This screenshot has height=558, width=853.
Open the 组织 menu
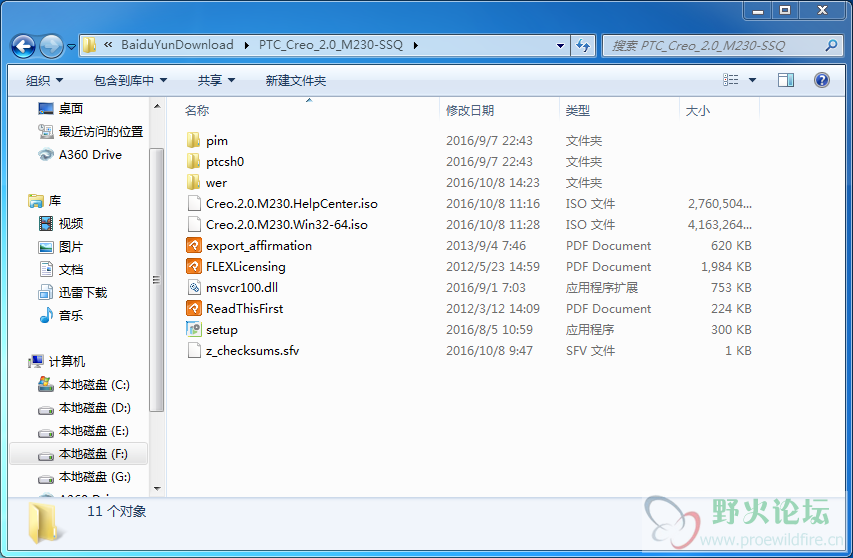click(45, 80)
